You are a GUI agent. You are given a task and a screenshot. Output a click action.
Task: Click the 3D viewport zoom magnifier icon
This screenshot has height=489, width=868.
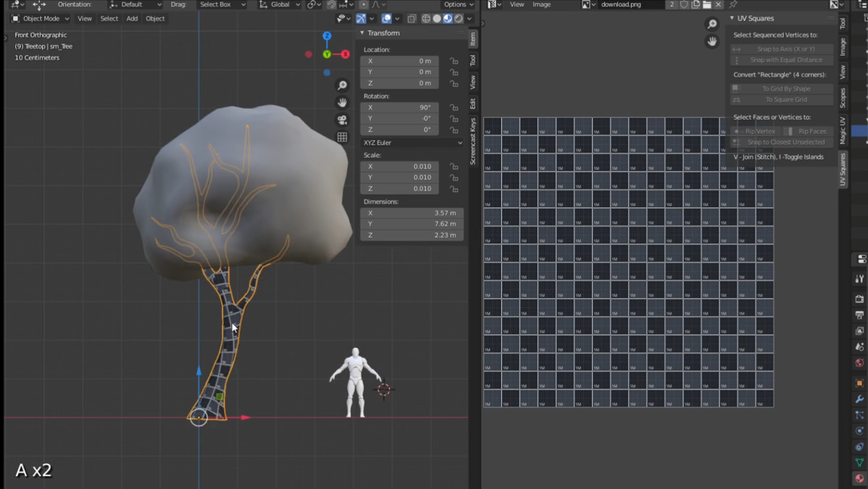point(342,85)
